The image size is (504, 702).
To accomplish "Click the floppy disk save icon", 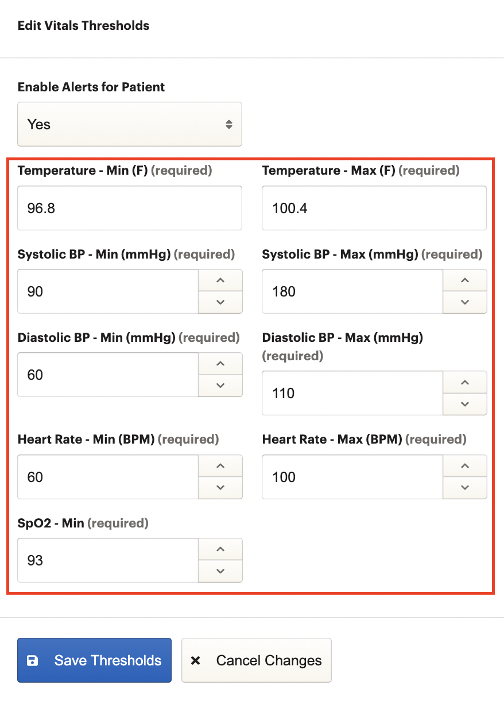I will click(x=33, y=660).
